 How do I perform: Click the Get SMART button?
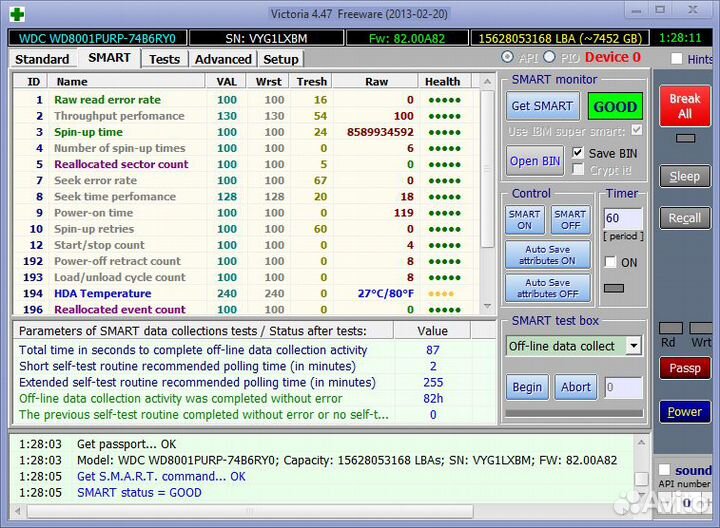pos(542,106)
